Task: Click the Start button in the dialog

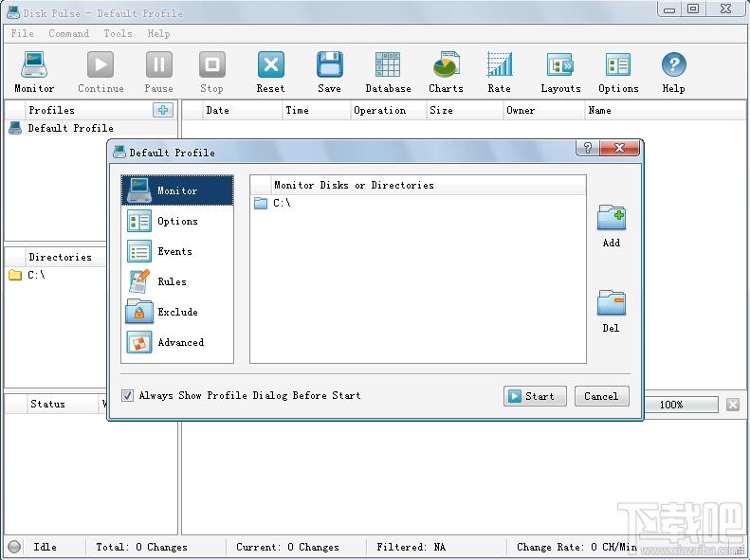Action: 535,396
